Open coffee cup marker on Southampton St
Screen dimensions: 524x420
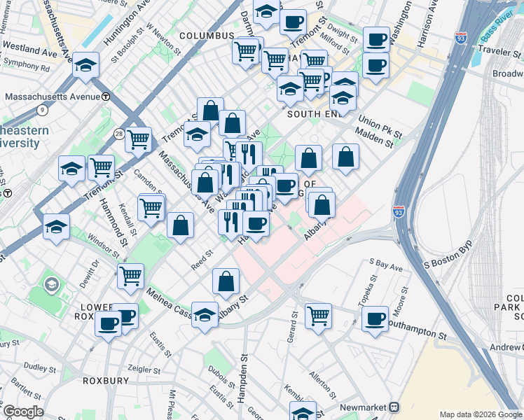pos(375,320)
